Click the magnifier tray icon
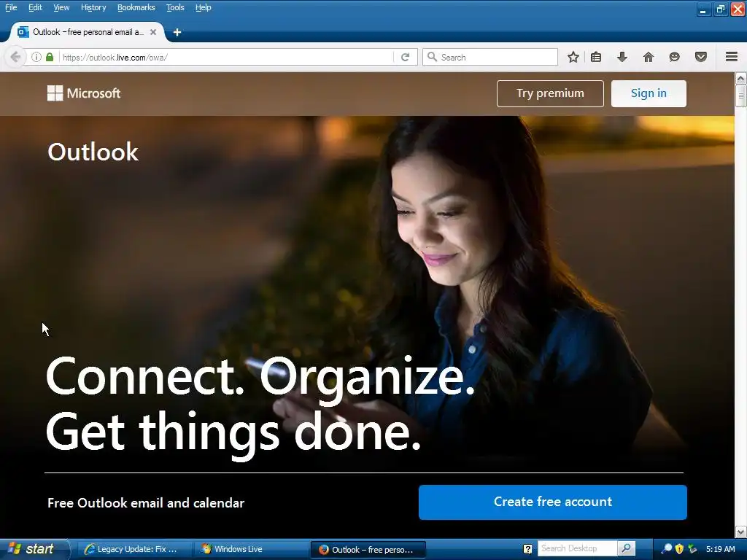The image size is (747, 560). coord(667,549)
